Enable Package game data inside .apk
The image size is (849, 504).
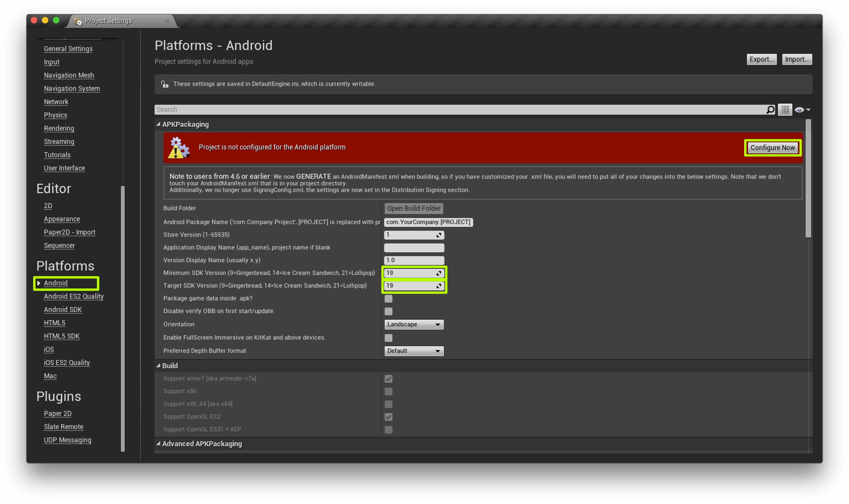[x=389, y=298]
